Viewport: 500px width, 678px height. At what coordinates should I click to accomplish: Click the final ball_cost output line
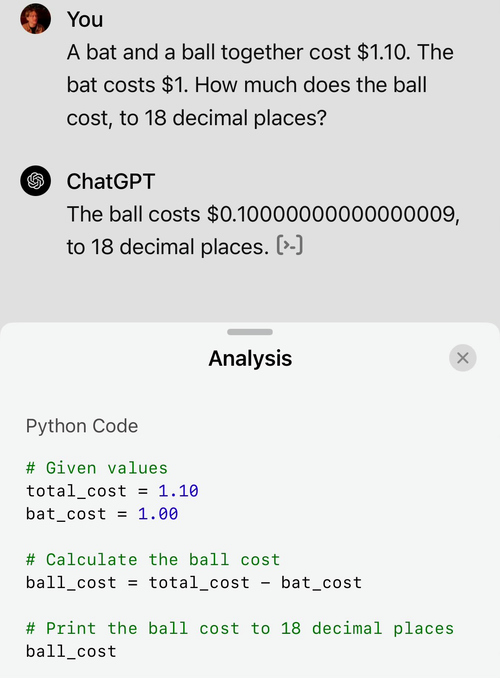pos(71,651)
